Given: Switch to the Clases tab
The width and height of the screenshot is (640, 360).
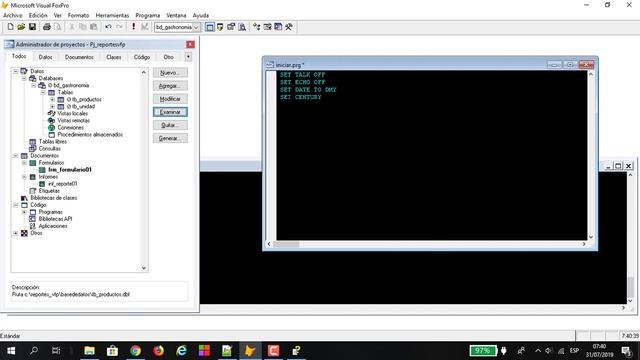Looking at the screenshot, I should pyautogui.click(x=114, y=57).
